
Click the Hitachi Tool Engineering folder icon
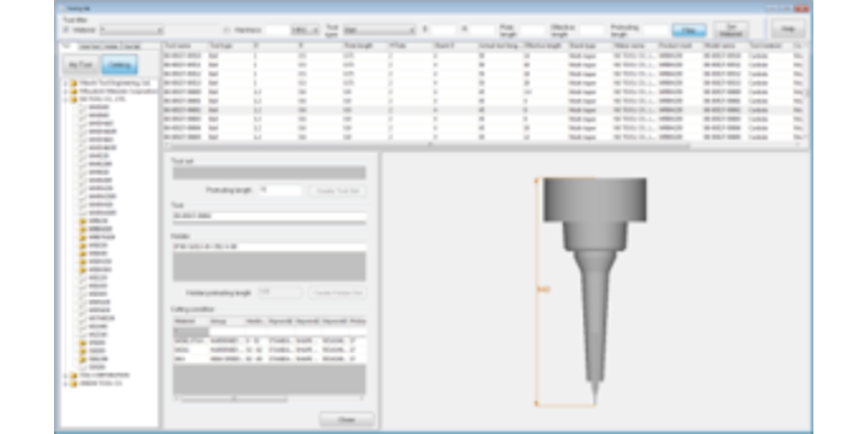73,83
